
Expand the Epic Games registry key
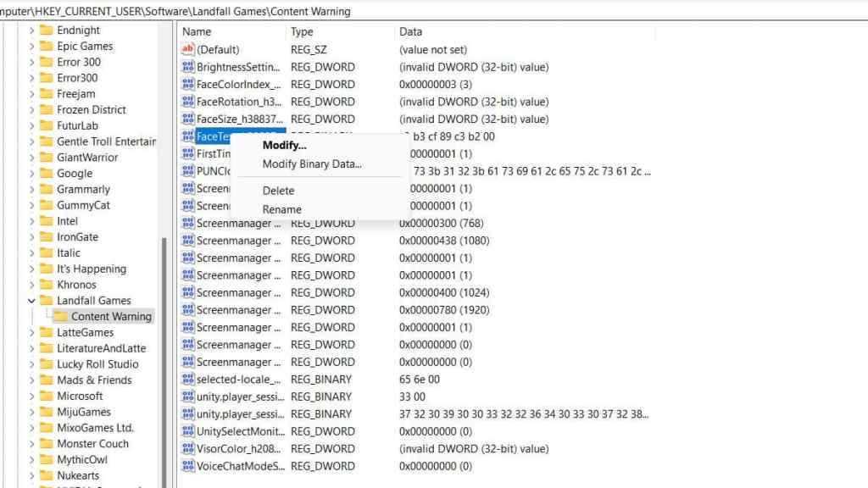click(32, 47)
